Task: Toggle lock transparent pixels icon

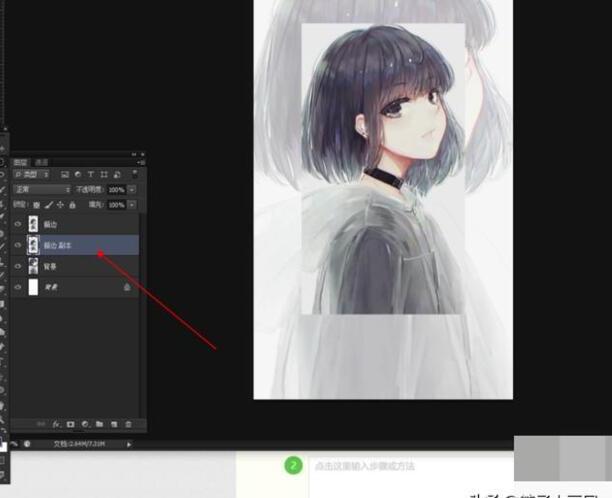Action: [36, 205]
